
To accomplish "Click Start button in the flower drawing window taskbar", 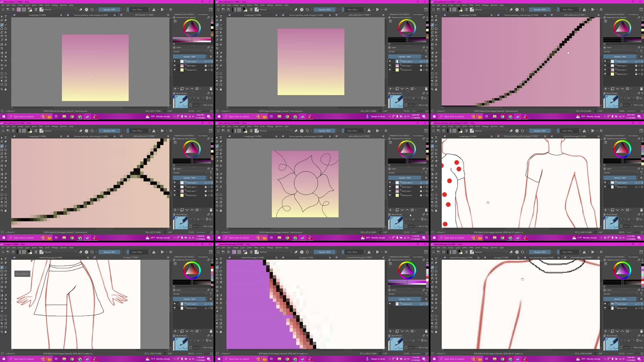I will click(x=219, y=238).
